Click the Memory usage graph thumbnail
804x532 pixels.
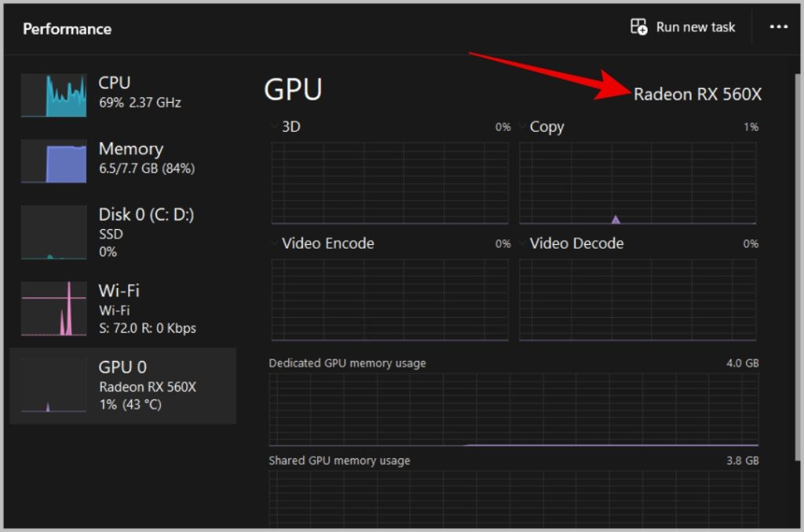click(53, 162)
